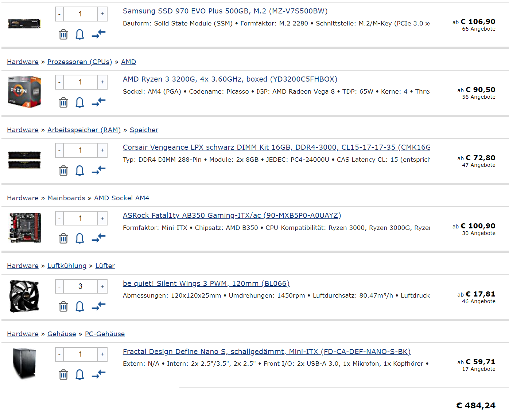
Task: Open Prozessoren (CPUs) breadcrumb category
Action: coord(79,62)
